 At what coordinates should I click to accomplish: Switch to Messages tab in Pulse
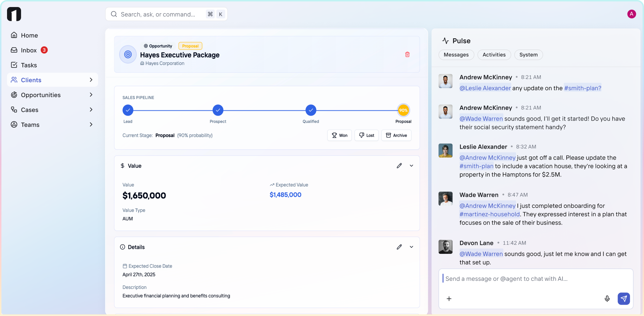pos(456,55)
